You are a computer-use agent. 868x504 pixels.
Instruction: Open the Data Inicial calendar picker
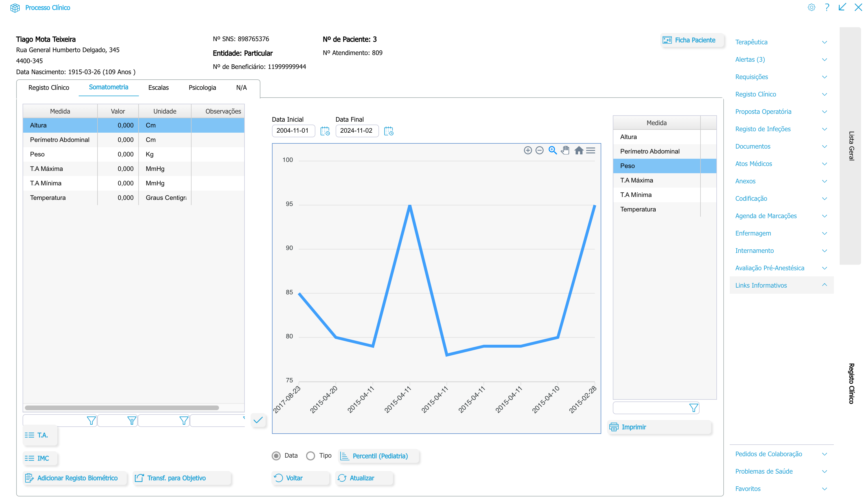point(325,131)
